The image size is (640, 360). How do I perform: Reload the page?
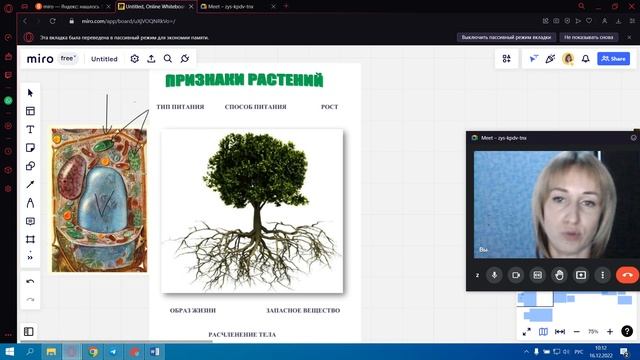point(52,21)
